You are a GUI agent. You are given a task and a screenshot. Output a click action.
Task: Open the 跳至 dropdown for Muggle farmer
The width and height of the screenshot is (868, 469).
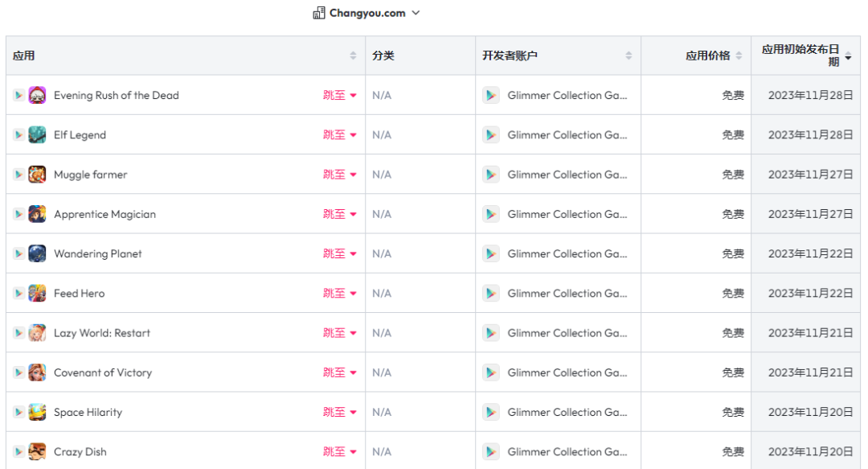point(340,174)
